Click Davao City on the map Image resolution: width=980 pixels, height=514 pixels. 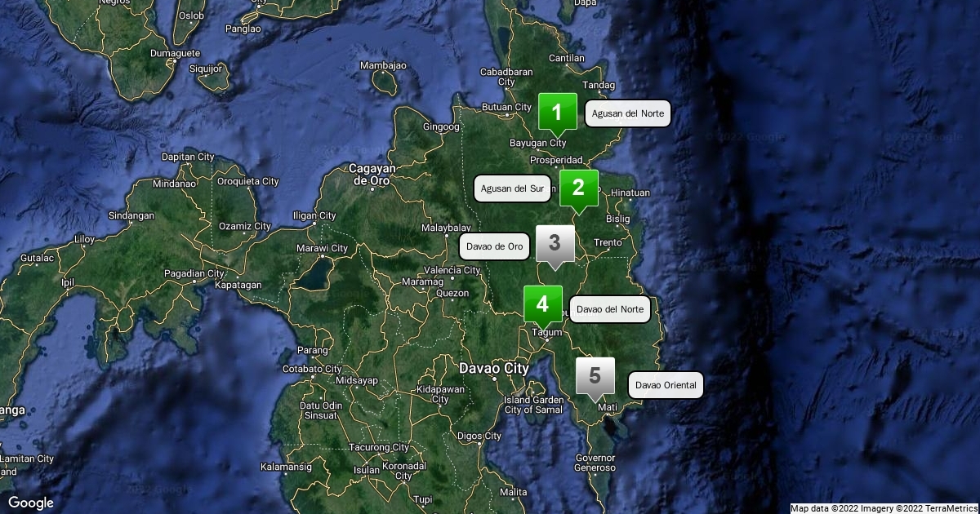493,369
